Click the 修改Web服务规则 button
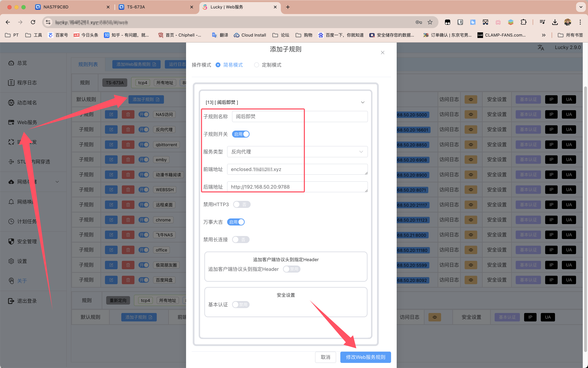Screen dimensions: 588x368 [366, 357]
